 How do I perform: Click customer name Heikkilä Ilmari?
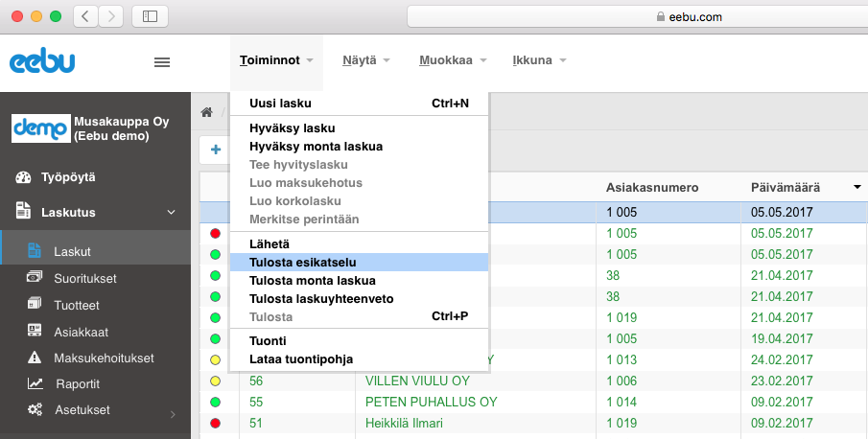(404, 424)
